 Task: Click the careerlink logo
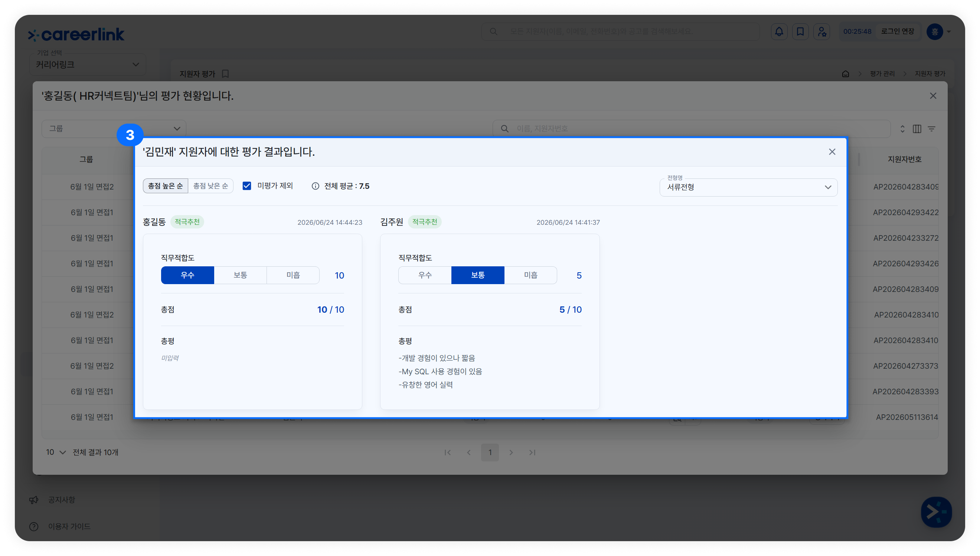click(76, 35)
